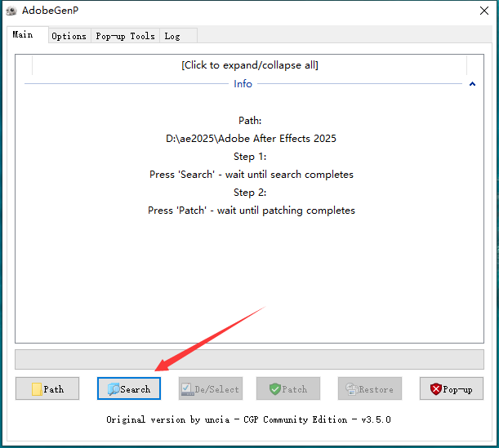Image resolution: width=499 pixels, height=448 pixels.
Task: Open the Main tab
Action: (28, 34)
